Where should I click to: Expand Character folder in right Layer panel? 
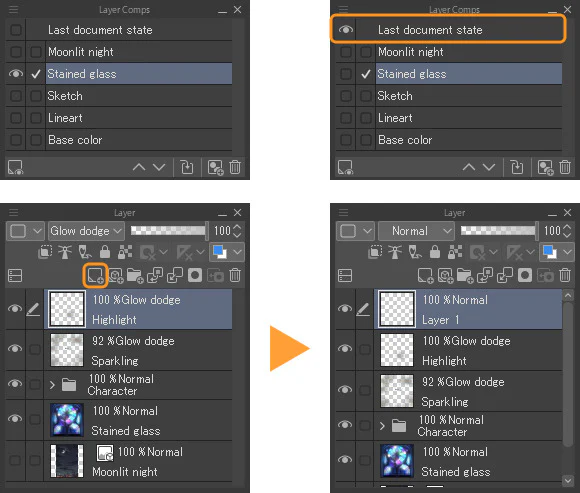pos(382,426)
